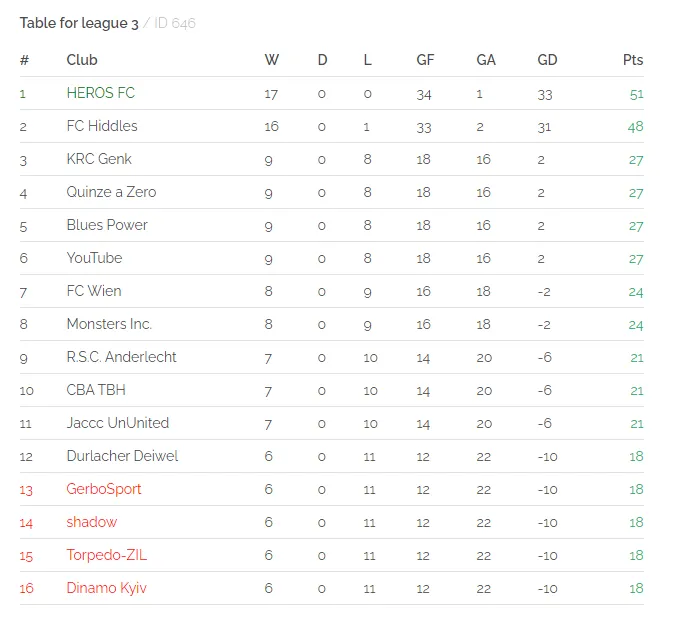Select FC Wien in the standings
Image resolution: width=678 pixels, height=630 pixels.
(x=94, y=291)
